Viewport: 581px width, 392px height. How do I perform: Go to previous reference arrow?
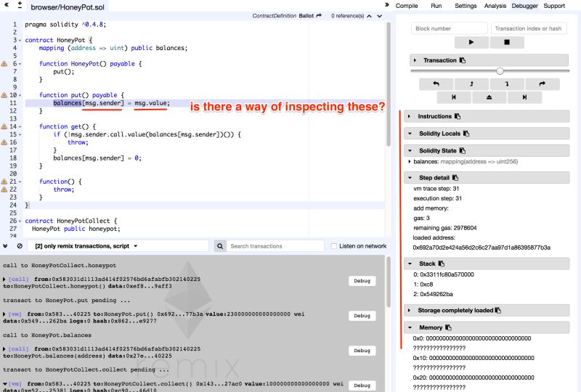[369, 16]
